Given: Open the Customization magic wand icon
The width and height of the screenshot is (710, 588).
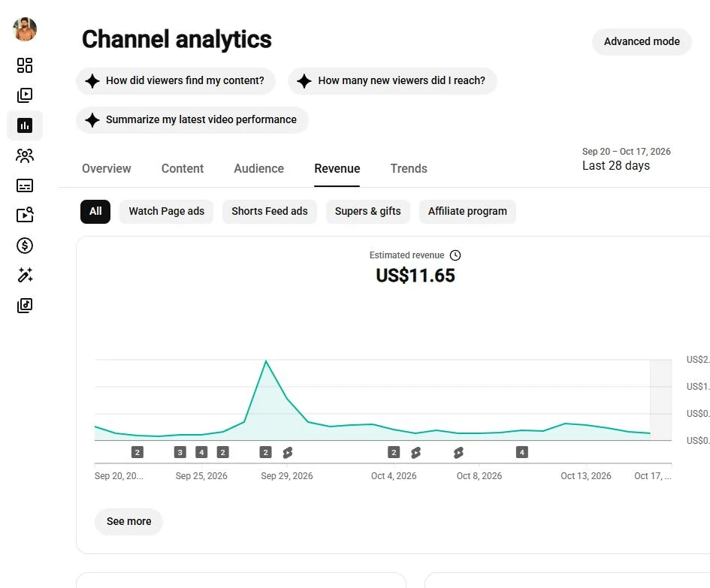Looking at the screenshot, I should 25,275.
